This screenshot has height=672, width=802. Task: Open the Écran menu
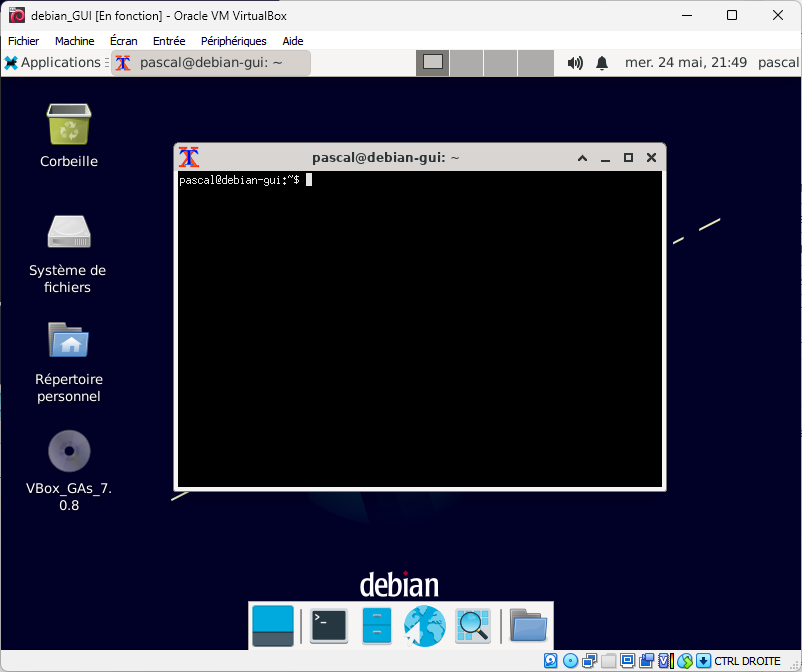tap(124, 41)
